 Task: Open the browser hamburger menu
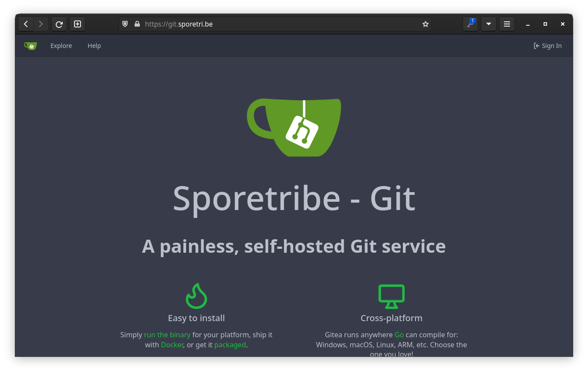507,24
